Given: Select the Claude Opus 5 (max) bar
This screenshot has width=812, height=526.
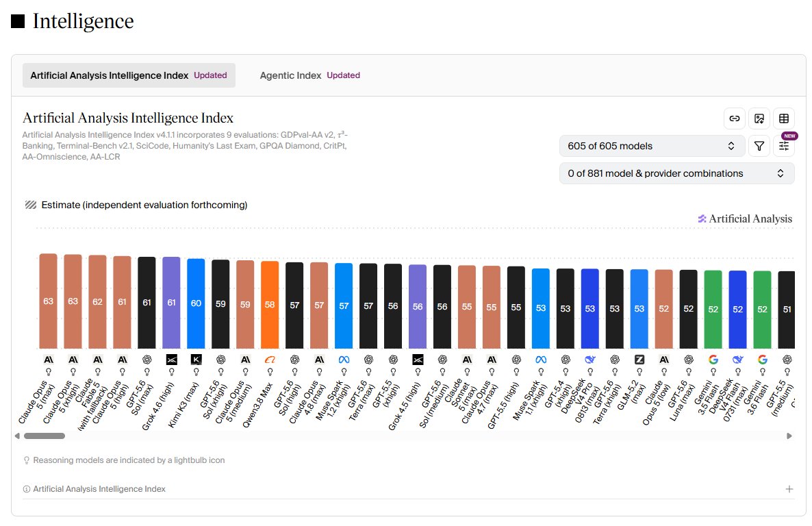Looking at the screenshot, I should [x=48, y=301].
